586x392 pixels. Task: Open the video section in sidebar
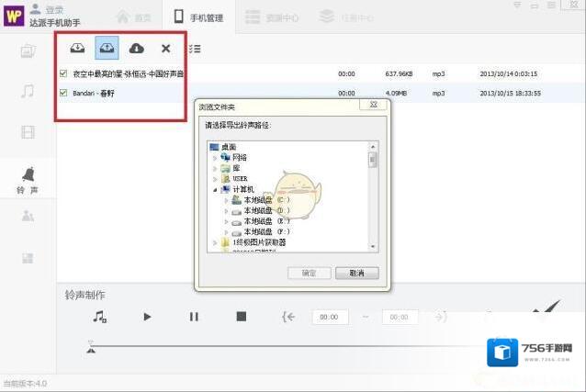(28, 131)
